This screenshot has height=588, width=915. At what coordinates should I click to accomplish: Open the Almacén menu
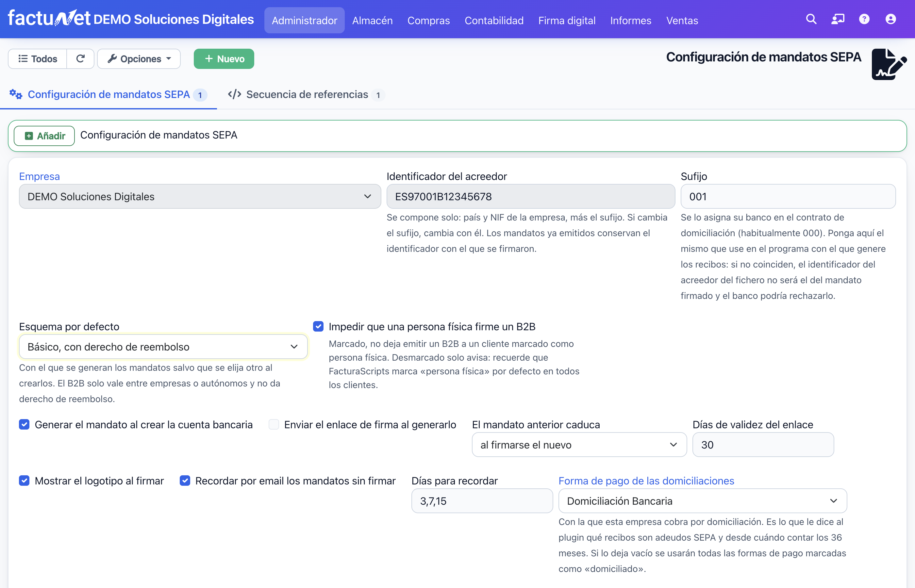[x=372, y=20]
